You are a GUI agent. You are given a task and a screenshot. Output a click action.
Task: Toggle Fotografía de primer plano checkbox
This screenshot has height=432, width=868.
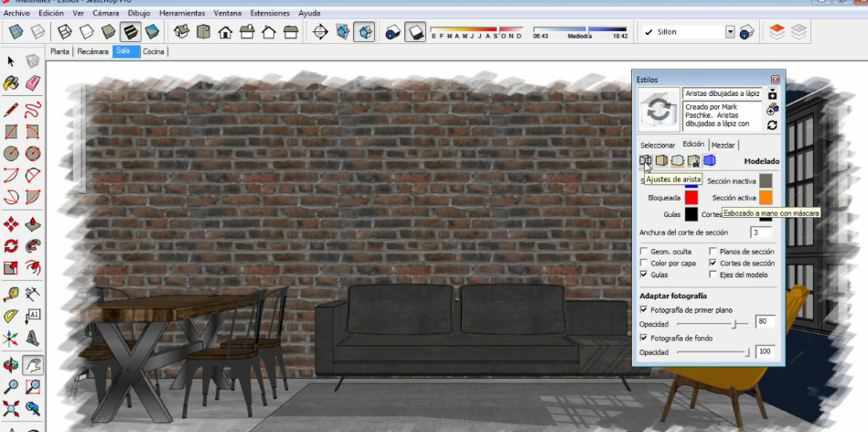[644, 309]
